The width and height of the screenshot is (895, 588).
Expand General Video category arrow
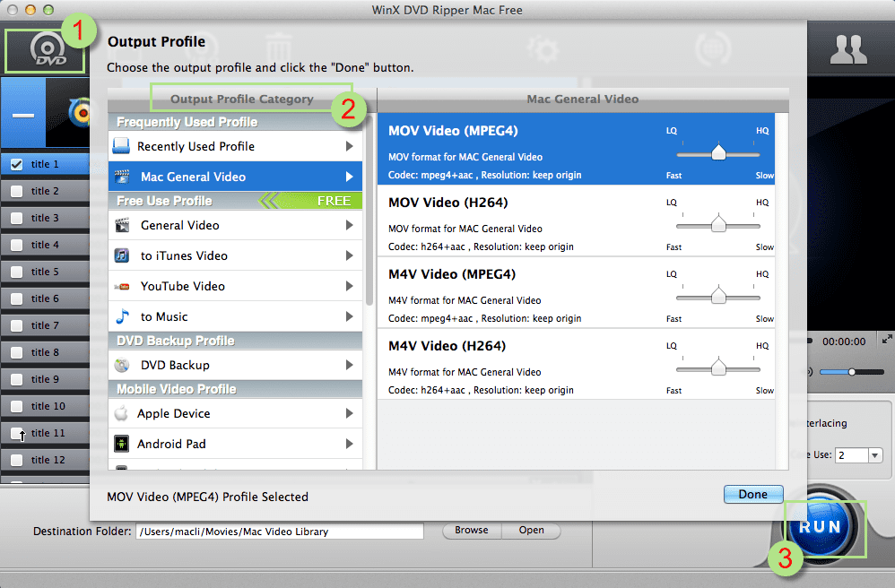(350, 225)
